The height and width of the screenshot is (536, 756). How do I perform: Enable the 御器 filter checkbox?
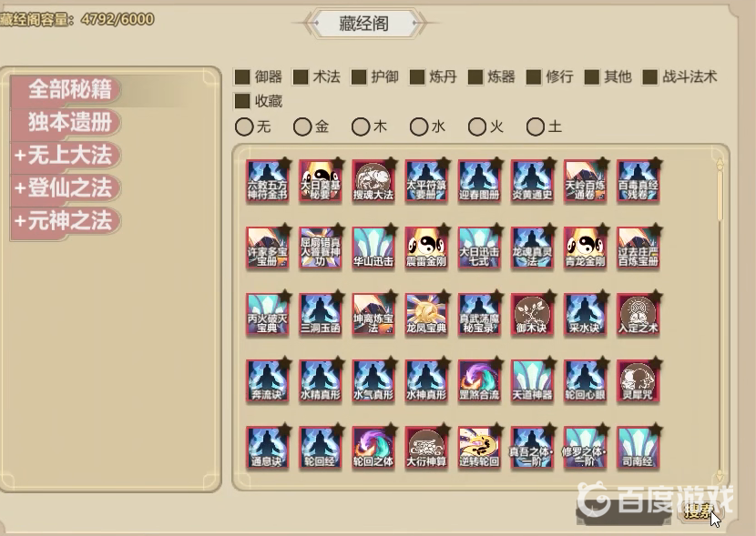242,77
